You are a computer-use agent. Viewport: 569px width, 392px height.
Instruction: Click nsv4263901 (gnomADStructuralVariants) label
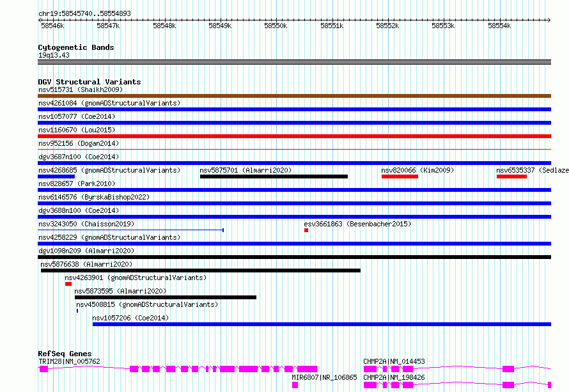coord(136,278)
